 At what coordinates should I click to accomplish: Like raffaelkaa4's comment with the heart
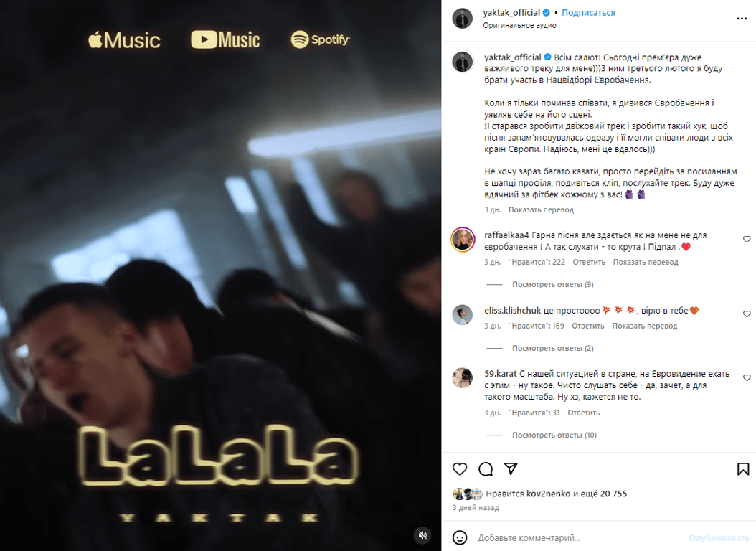pyautogui.click(x=747, y=239)
